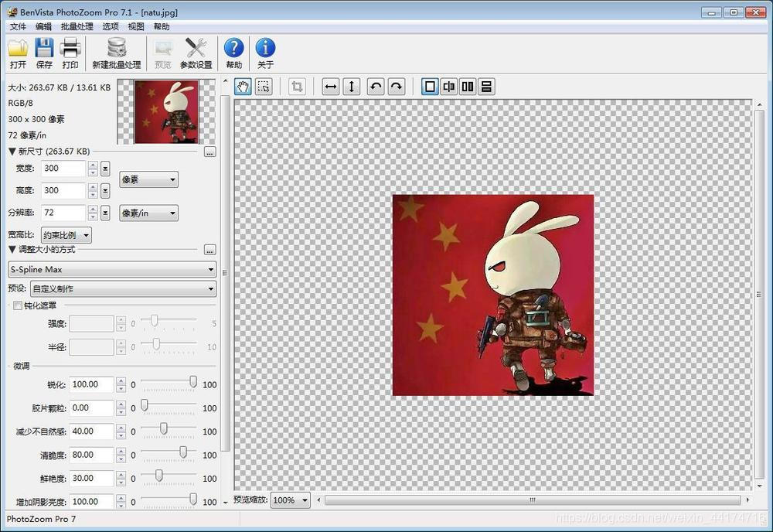Screen dimensions: 773x532
Task: Select the marquee selection tool
Action: (x=264, y=87)
